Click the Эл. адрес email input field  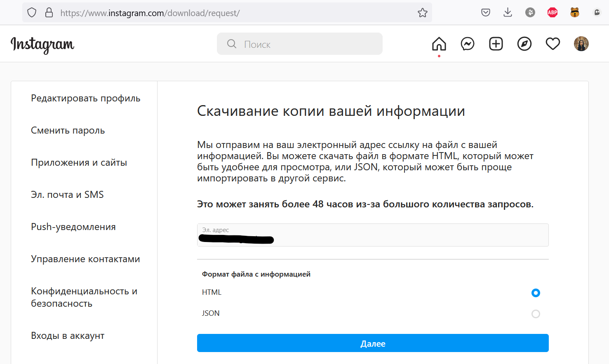pos(373,235)
